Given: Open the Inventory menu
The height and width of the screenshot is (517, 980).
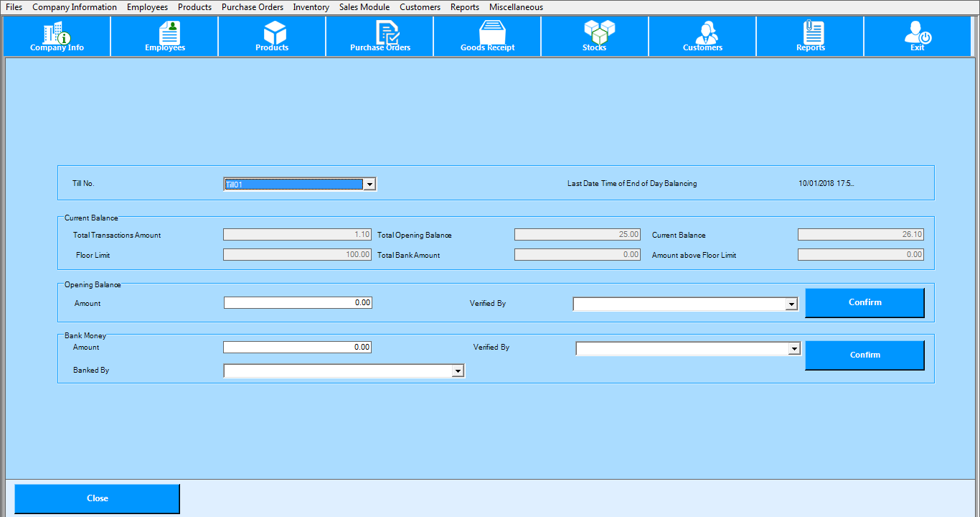Looking at the screenshot, I should point(311,7).
